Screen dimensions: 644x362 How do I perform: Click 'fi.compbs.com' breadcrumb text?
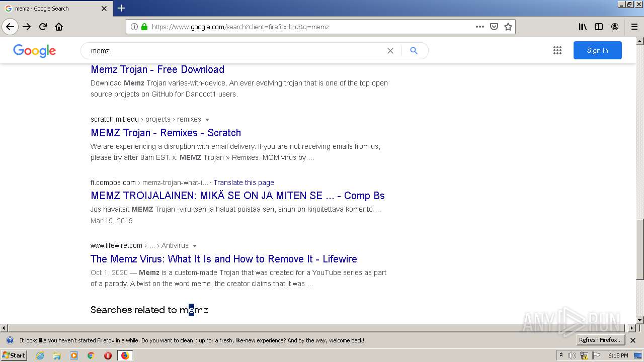[113, 183]
